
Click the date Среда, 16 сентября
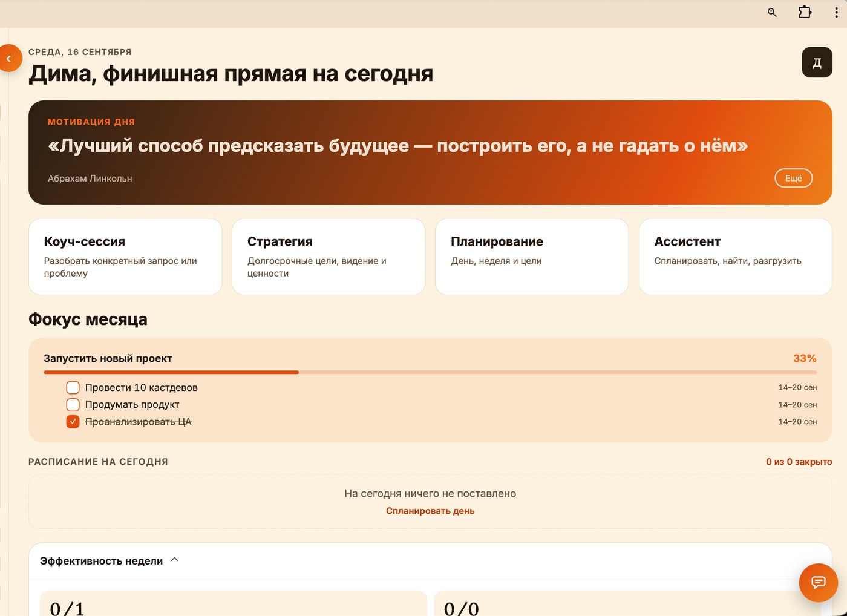pos(80,52)
